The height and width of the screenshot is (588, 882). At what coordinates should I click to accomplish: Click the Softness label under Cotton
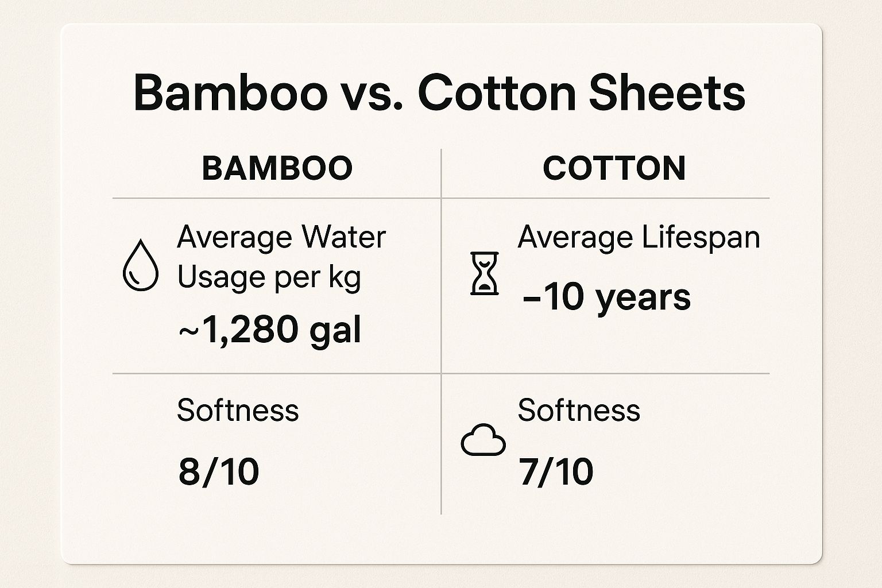coord(579,410)
